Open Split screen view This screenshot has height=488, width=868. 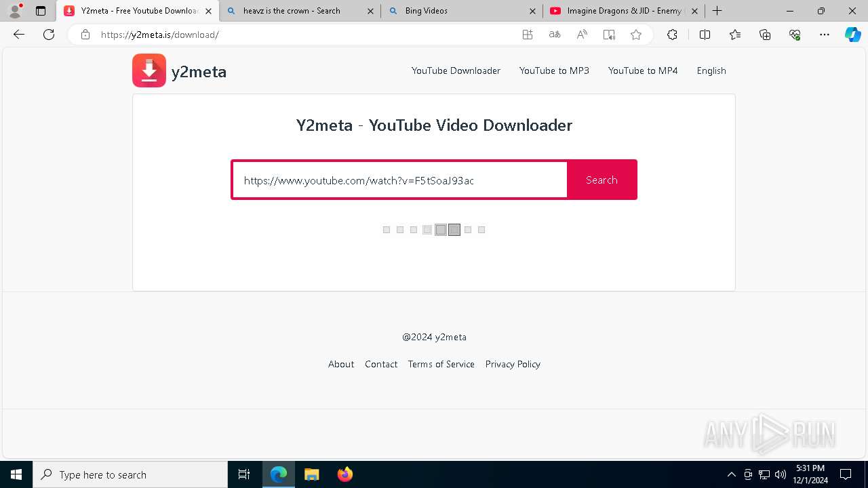(x=705, y=35)
